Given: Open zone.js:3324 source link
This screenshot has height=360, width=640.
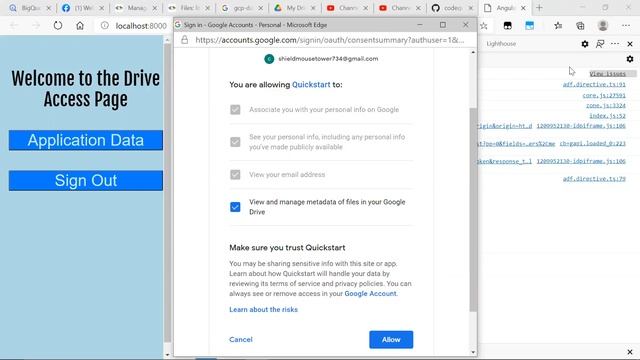Looking at the screenshot, I should coord(606,105).
